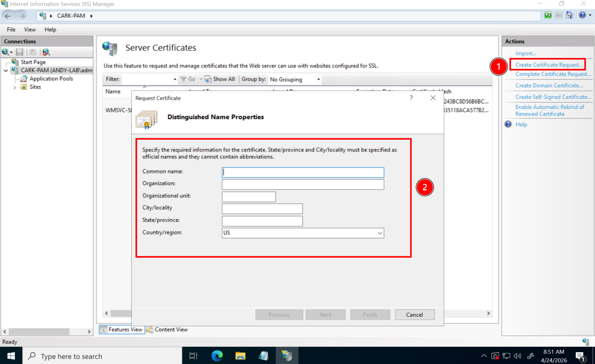The height and width of the screenshot is (364, 595).
Task: Click the Create Self-Signed Certificate link
Action: click(553, 97)
